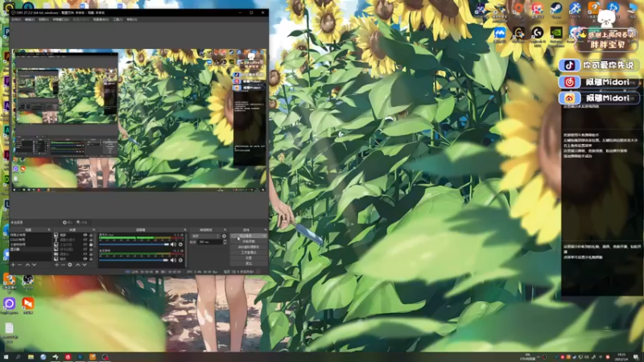Pop out the Scenes dock via header icon
The image size is (644, 362).
click(49, 230)
